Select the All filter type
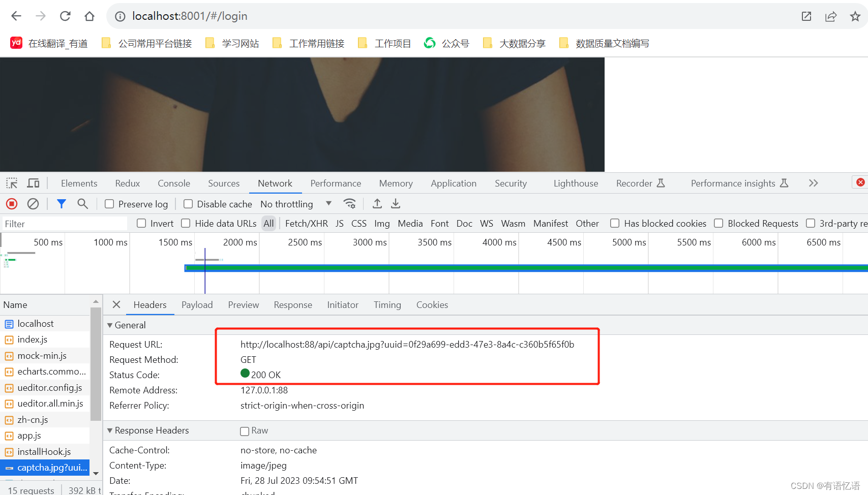868x495 pixels. point(268,223)
